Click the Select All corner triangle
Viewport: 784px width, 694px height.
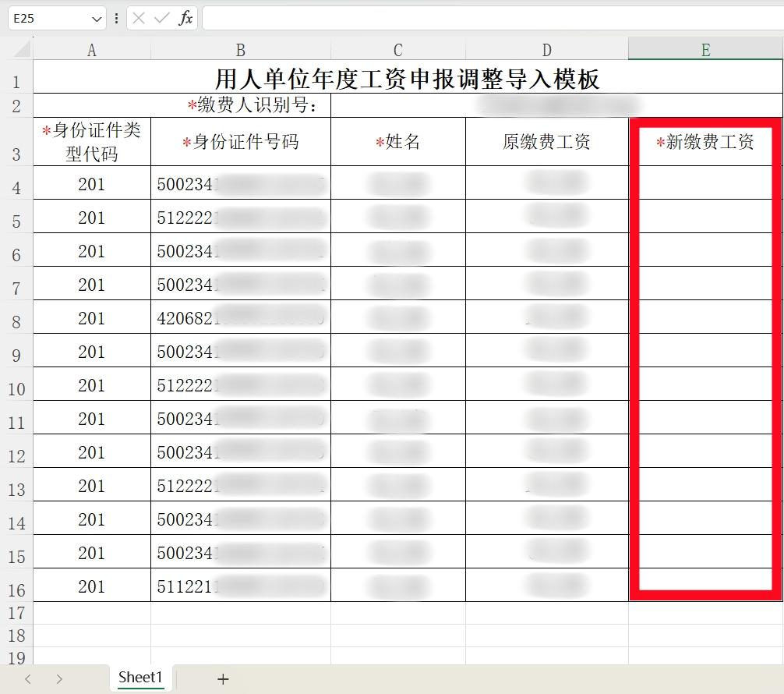tap(22, 50)
